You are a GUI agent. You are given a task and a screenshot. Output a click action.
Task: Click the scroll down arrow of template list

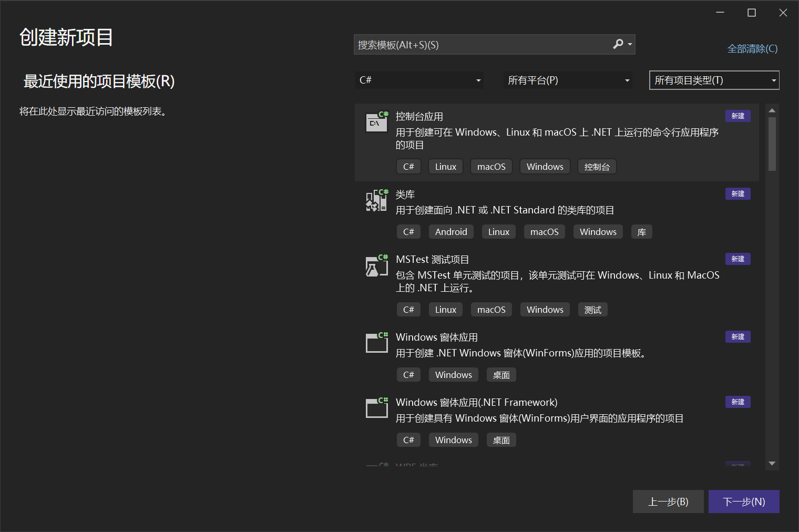[772, 464]
